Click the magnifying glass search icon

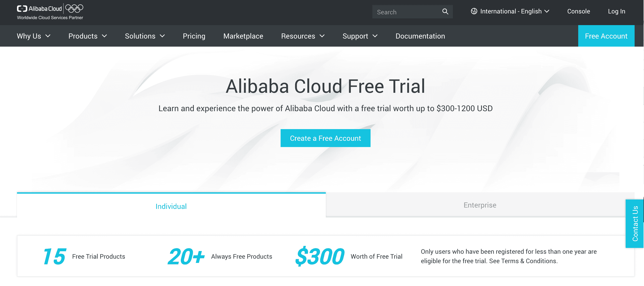pyautogui.click(x=445, y=11)
